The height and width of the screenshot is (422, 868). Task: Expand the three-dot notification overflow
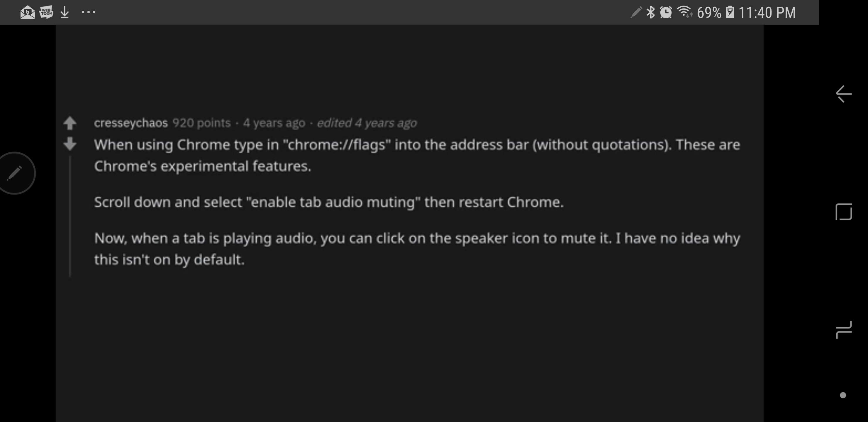click(x=89, y=13)
